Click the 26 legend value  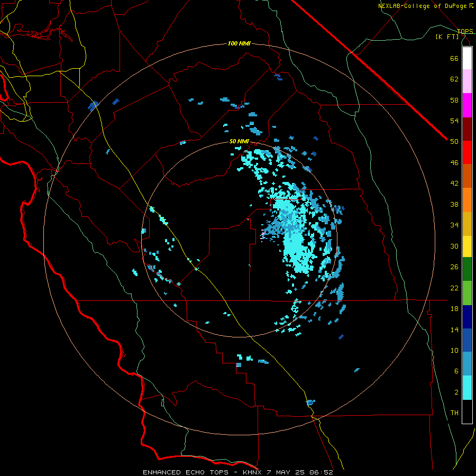pos(454,267)
